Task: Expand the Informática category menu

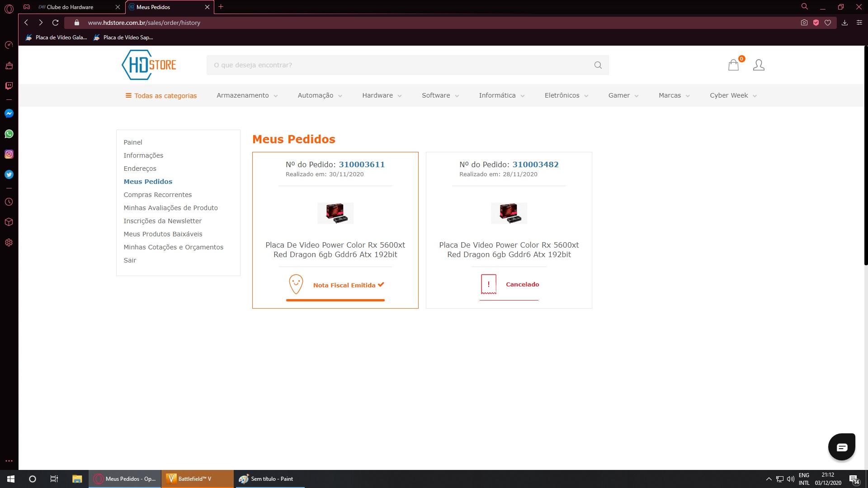Action: (x=501, y=95)
